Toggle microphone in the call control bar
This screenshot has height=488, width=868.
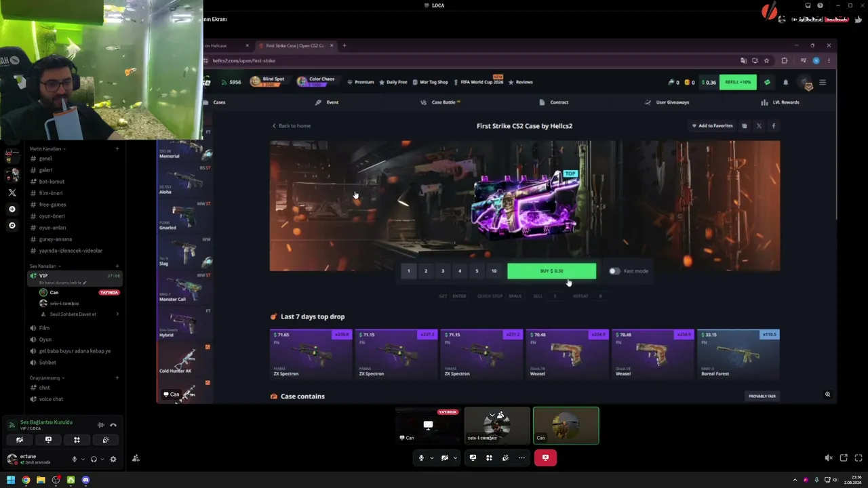421,457
